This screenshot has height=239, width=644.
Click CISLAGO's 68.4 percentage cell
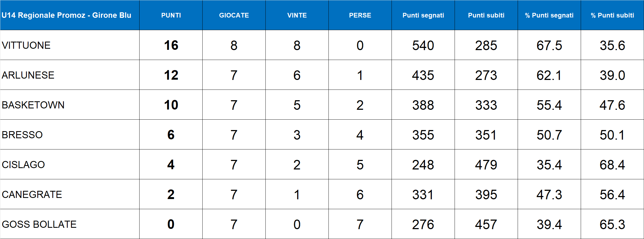tap(612, 165)
